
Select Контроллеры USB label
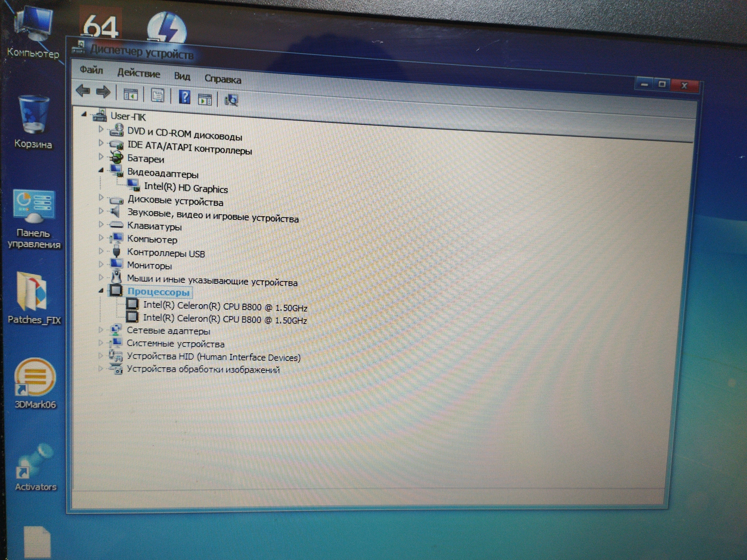(x=166, y=253)
